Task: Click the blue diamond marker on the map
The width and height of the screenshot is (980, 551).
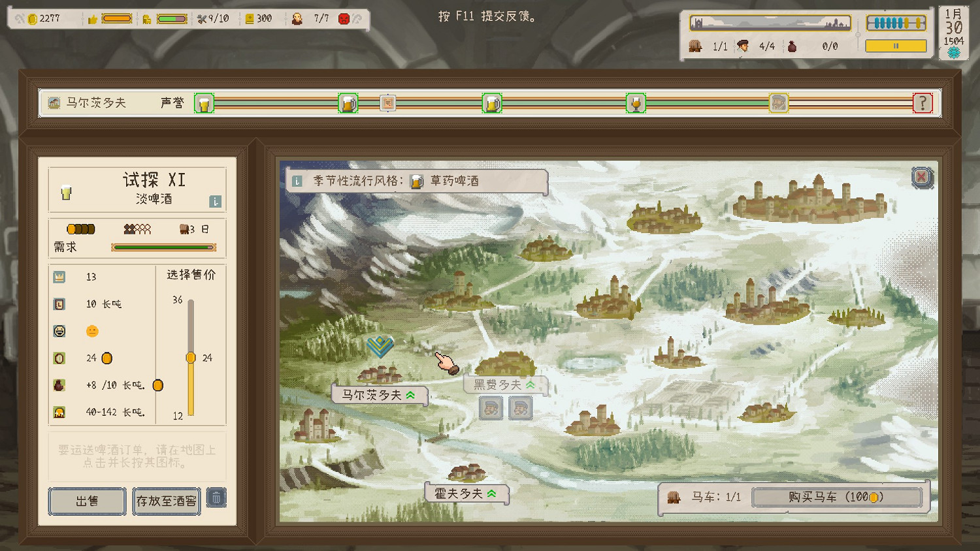Action: [x=380, y=345]
